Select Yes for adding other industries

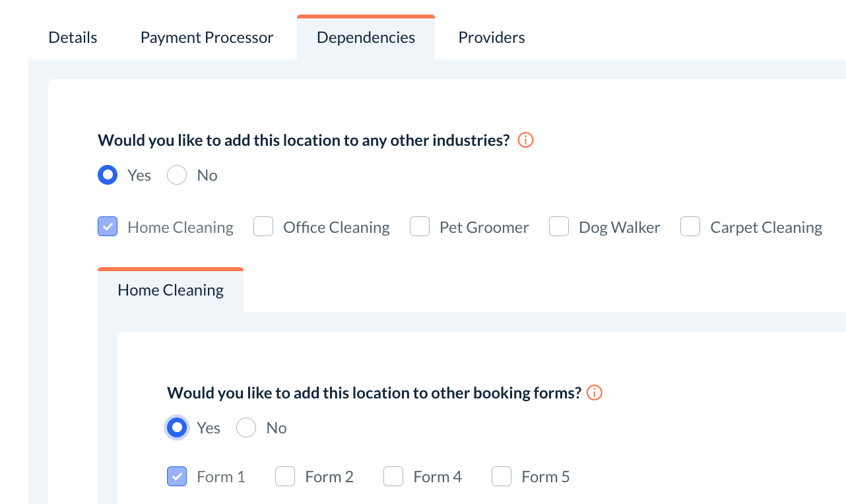coord(108,175)
